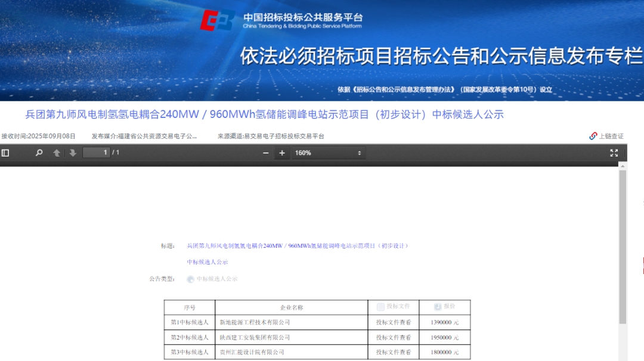Open the document search tool
This screenshot has height=361, width=644.
coord(39,153)
